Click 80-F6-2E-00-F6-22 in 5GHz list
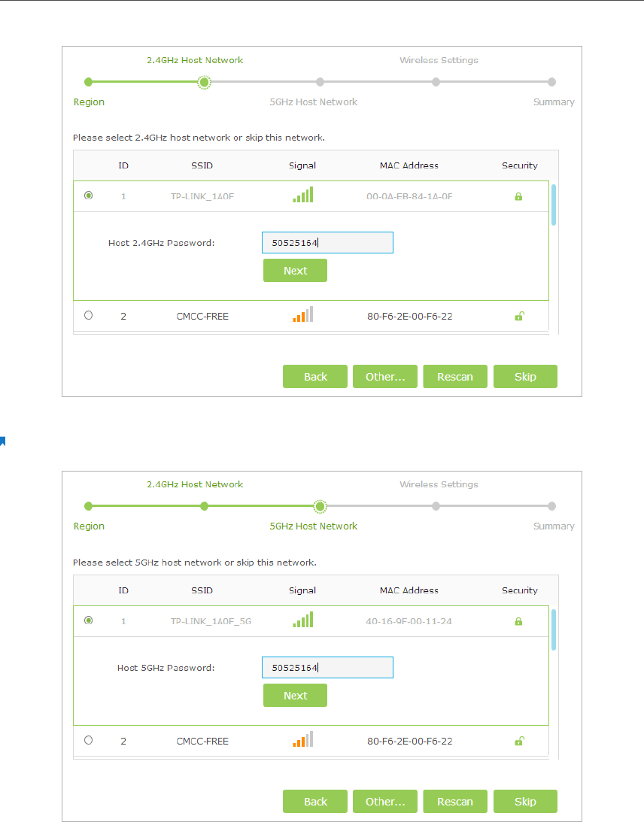 pyautogui.click(x=409, y=742)
